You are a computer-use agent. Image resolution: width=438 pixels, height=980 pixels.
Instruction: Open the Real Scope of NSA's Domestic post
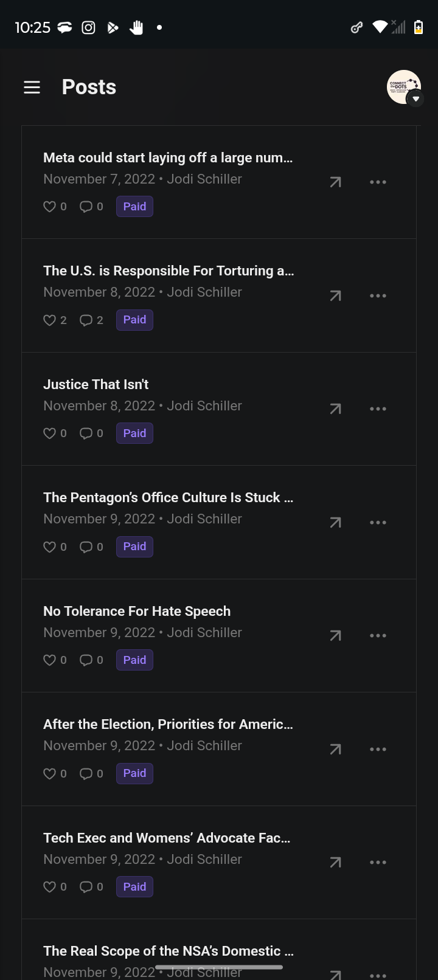tap(168, 951)
